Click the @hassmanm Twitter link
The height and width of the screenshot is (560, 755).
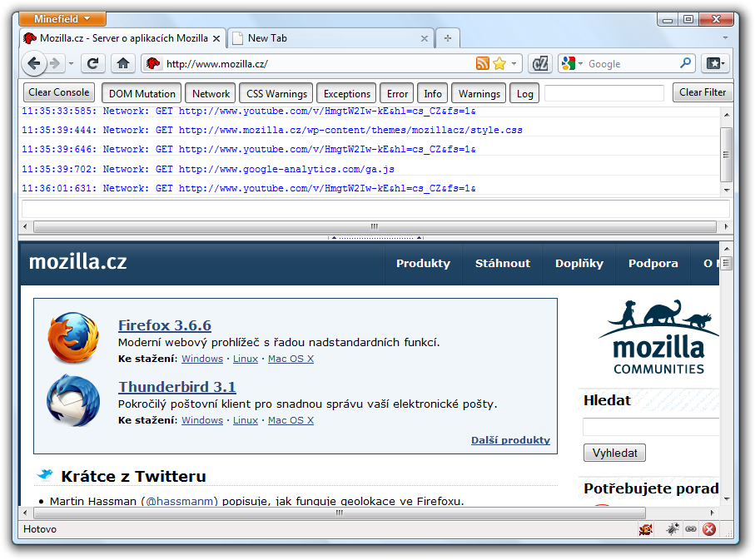[180, 501]
